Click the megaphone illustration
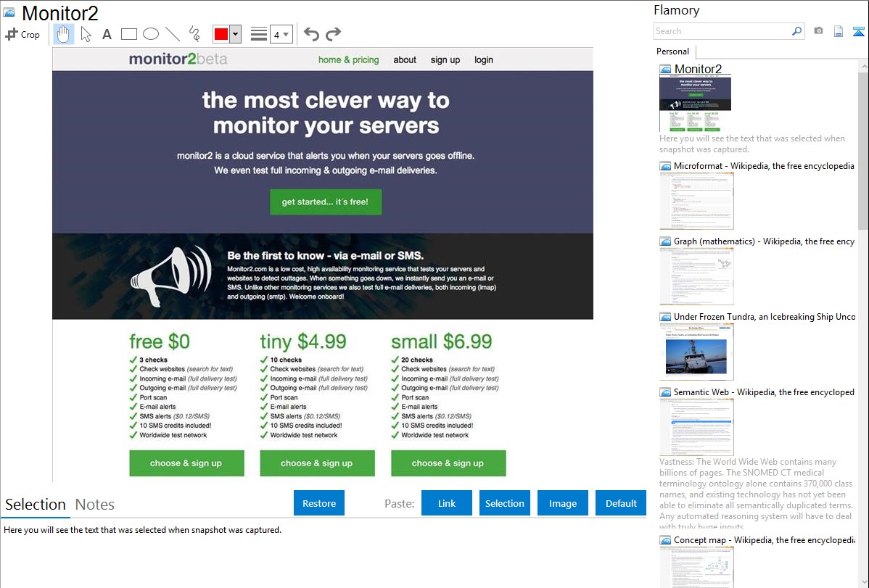The width and height of the screenshot is (869, 588). coord(170,276)
